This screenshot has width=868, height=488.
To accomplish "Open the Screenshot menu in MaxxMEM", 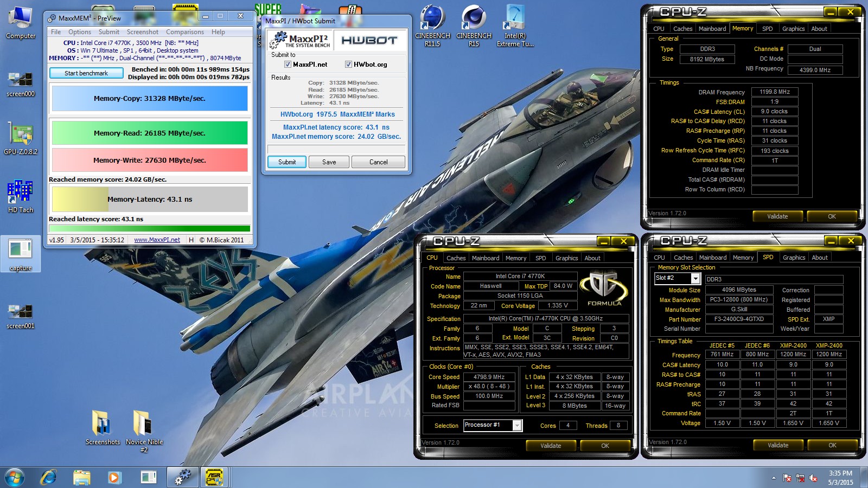I will [143, 32].
